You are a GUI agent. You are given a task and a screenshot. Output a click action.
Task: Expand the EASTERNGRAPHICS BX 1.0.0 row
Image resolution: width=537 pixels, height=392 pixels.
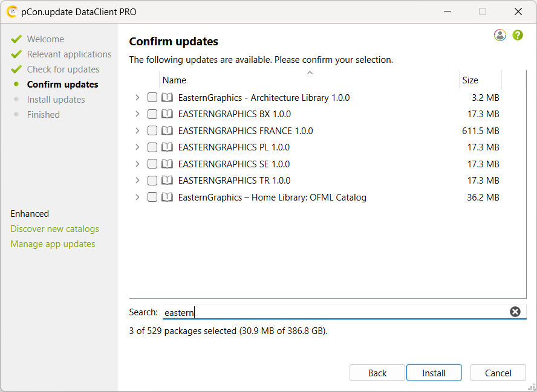[137, 114]
